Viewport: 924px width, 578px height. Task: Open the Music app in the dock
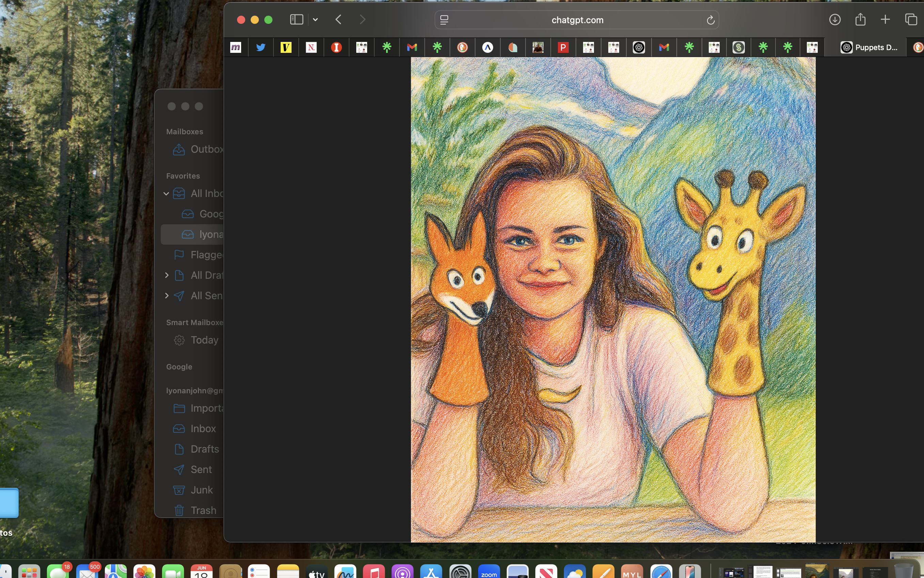click(374, 572)
